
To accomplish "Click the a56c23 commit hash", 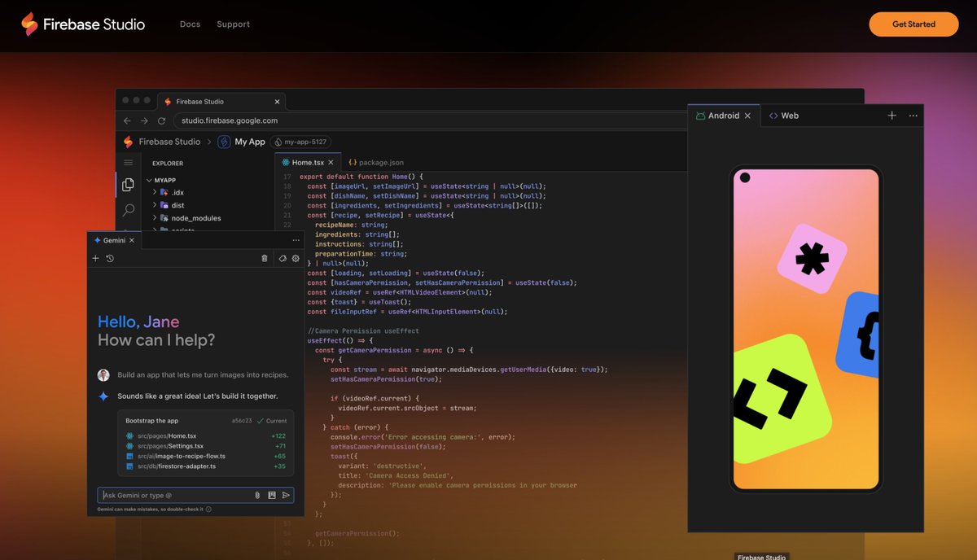I will [x=242, y=421].
